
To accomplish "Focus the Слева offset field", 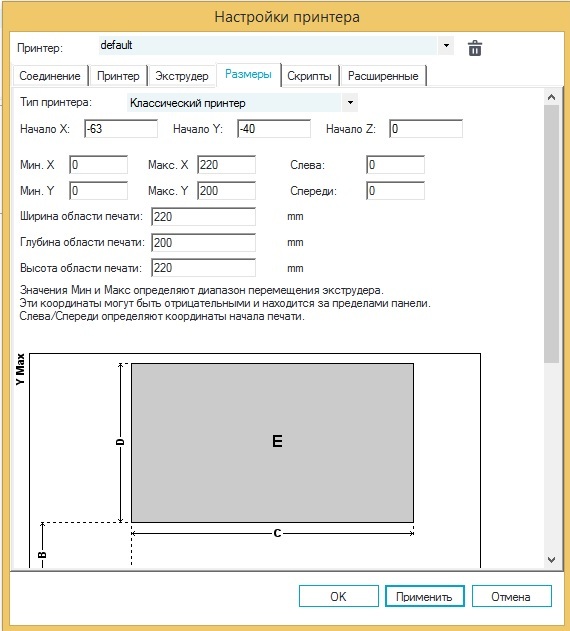I will (395, 165).
